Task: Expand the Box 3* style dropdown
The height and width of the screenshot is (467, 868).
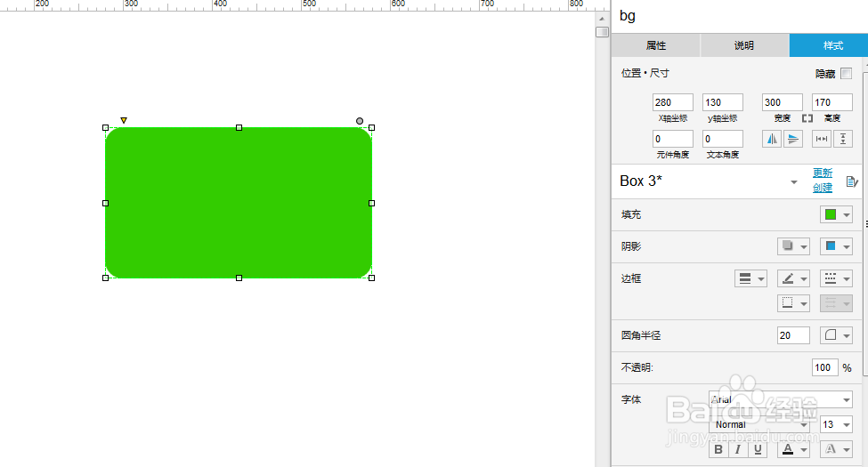Action: (794, 182)
